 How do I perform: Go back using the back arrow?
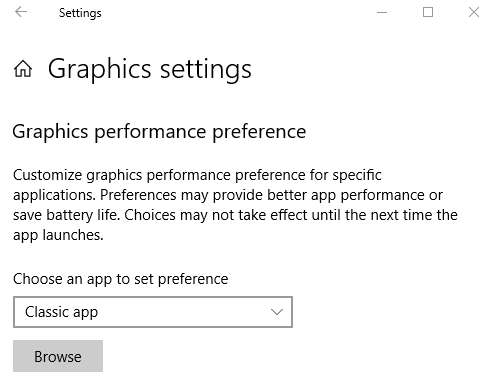point(21,12)
